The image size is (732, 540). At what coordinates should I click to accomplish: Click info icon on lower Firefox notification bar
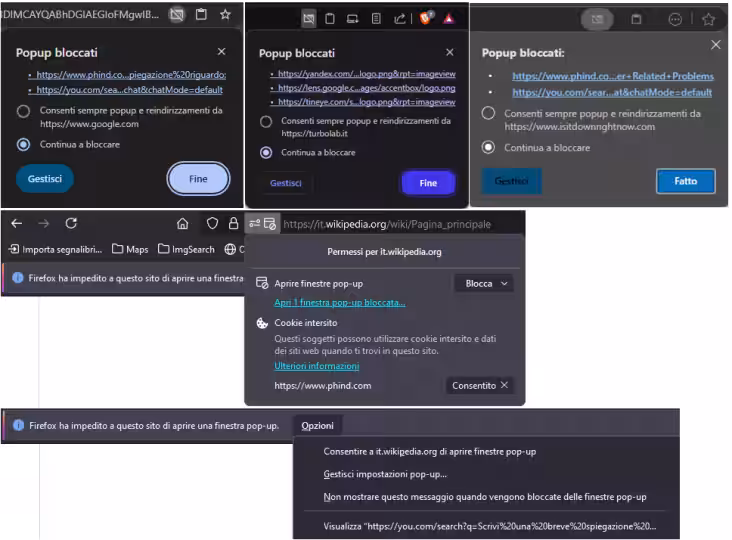[18, 425]
